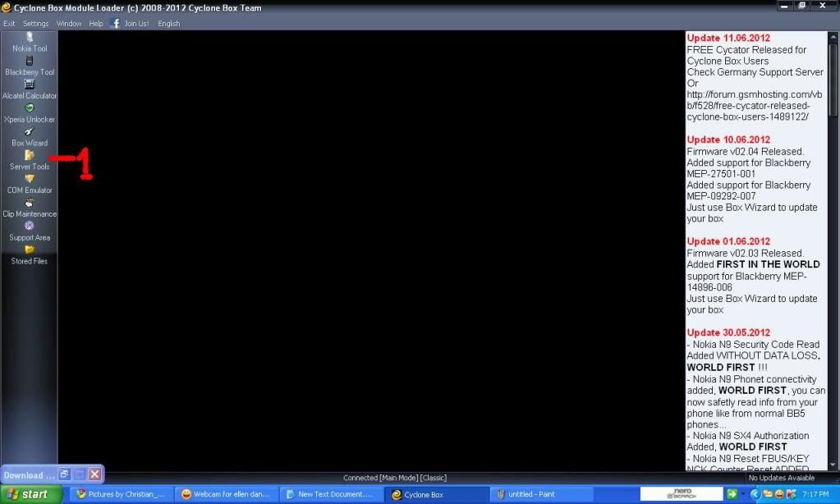Restore the minimized Download window

64,474
